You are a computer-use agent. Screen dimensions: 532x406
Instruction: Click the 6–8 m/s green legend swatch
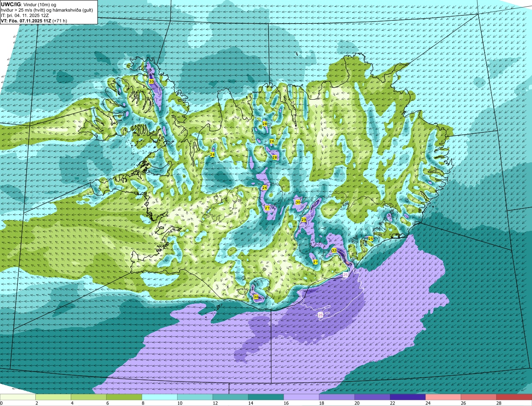click(x=124, y=397)
